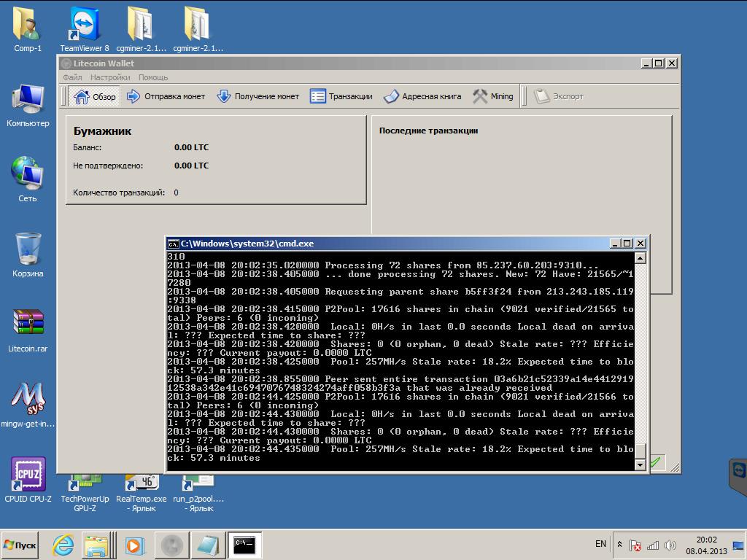This screenshot has height=560, width=747.
Task: Open the Помощь help menu
Action: (153, 77)
